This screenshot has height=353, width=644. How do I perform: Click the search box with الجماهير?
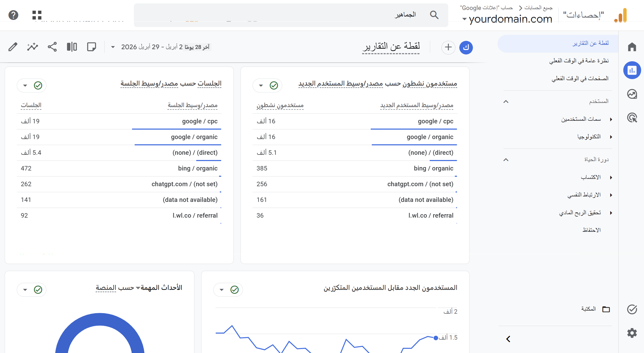tap(291, 15)
